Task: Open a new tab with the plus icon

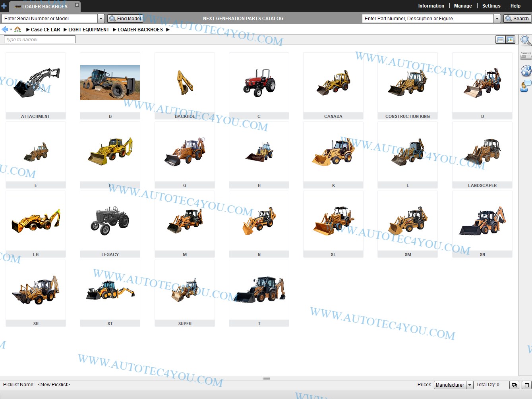Action: 4,6
